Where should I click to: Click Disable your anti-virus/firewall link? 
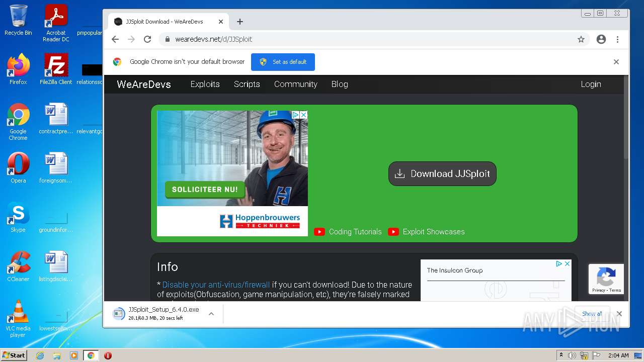(x=216, y=285)
